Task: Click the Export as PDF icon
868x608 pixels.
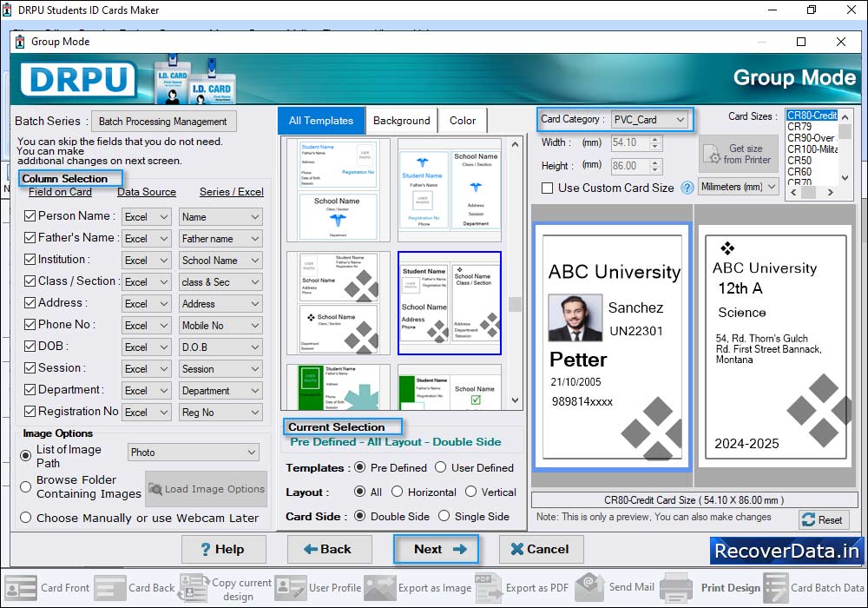Action: pyautogui.click(x=488, y=587)
